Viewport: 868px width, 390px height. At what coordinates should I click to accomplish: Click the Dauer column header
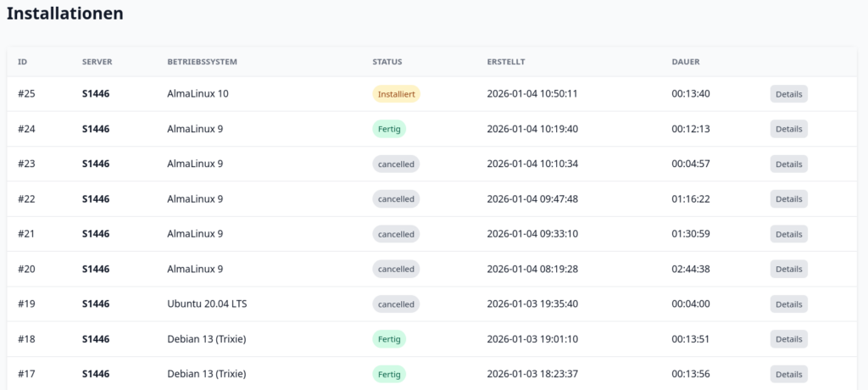tap(685, 62)
